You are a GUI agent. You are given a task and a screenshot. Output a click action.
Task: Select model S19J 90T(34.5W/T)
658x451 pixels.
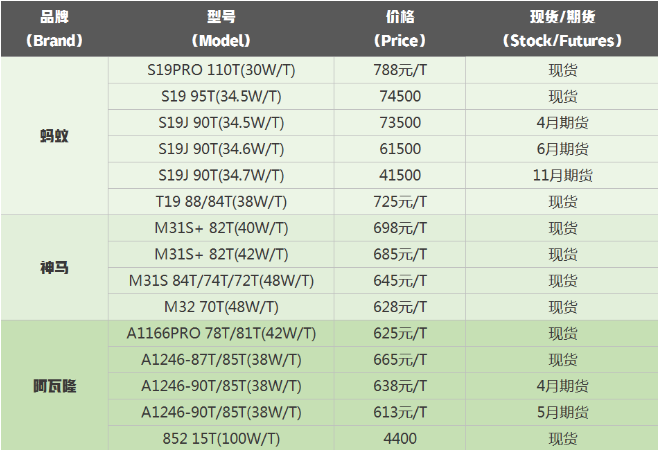point(221,123)
